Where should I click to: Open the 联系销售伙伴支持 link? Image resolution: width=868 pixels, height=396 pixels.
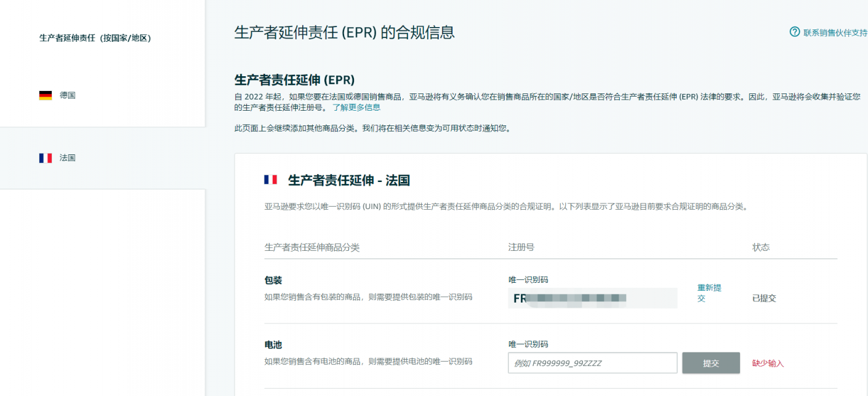(835, 33)
